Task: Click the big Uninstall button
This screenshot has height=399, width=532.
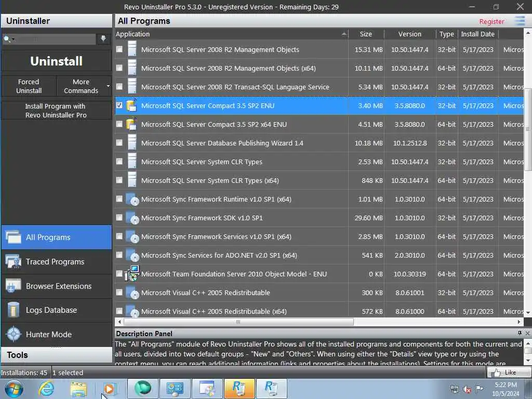Action: [56, 61]
